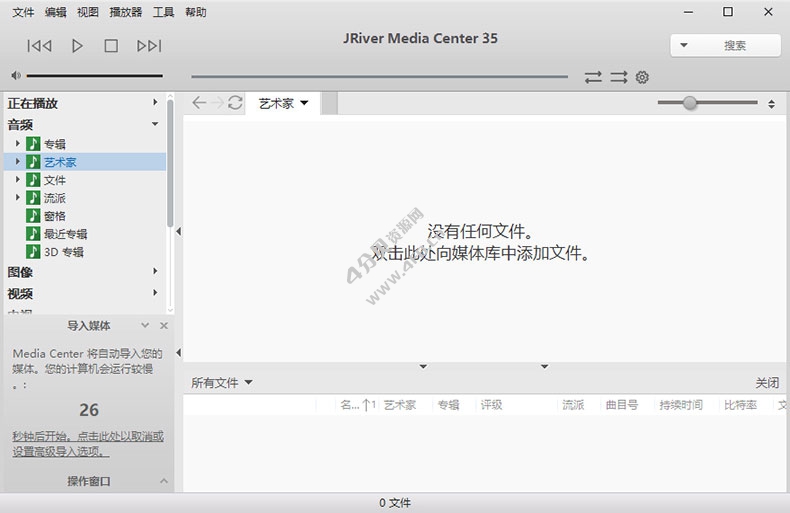The height and width of the screenshot is (513, 790).
Task: Select 专辑 in the audio tree
Action: click(54, 144)
